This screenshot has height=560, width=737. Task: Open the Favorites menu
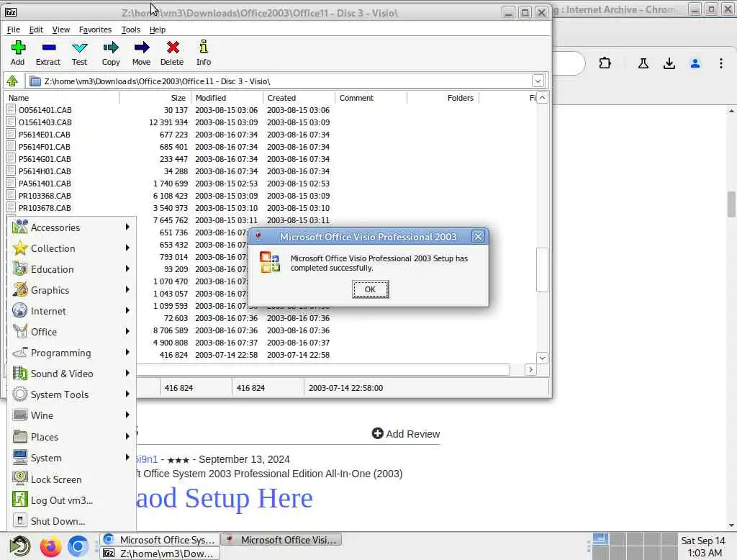click(95, 30)
